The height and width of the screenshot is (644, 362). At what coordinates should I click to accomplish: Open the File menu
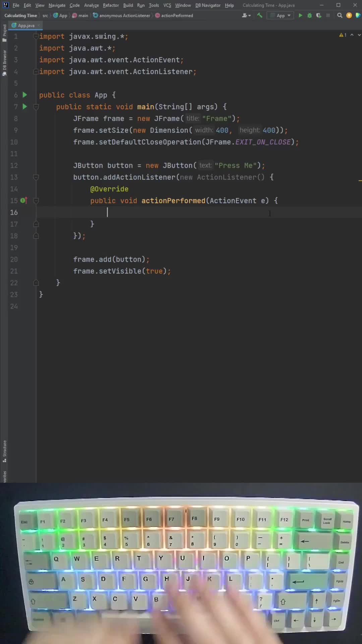coord(16,5)
